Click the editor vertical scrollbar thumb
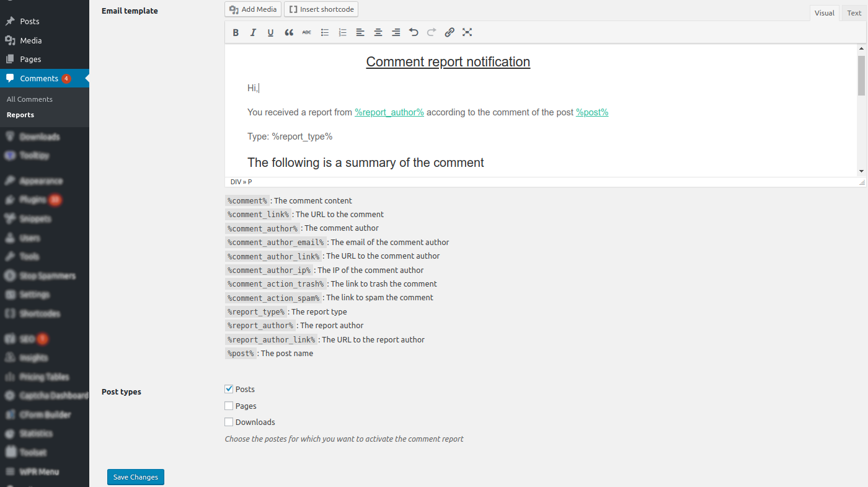The width and height of the screenshot is (868, 487). [x=861, y=75]
